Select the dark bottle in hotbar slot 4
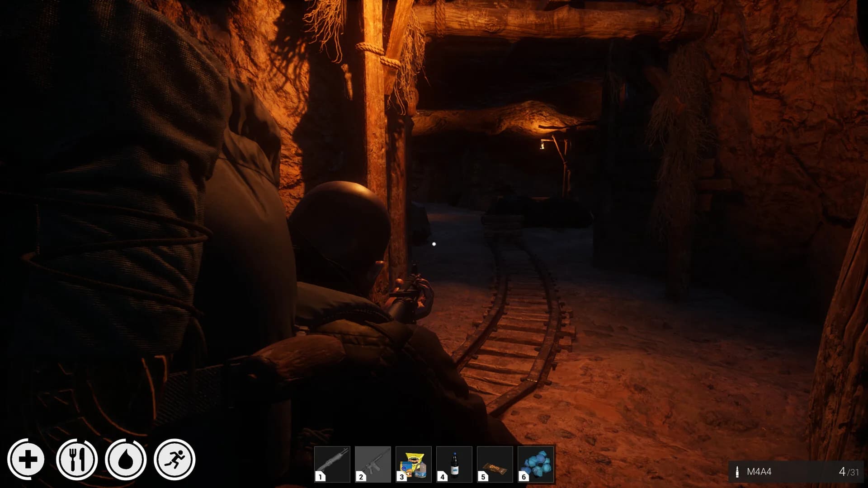Image resolution: width=868 pixels, height=488 pixels. 454,464
